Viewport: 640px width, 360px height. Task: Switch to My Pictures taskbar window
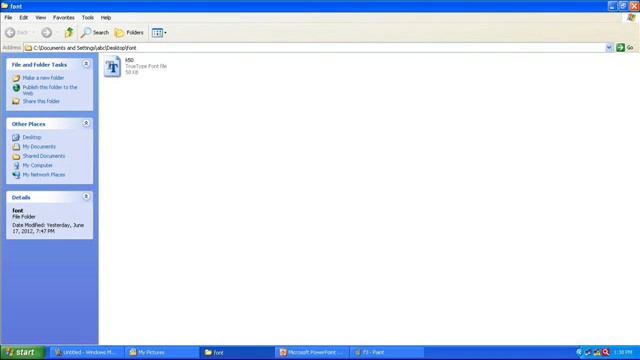click(162, 352)
